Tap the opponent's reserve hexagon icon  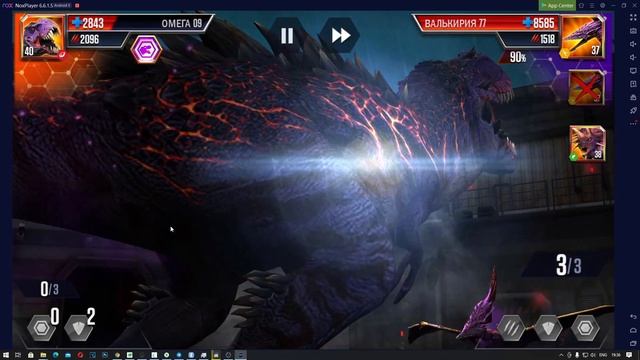tap(585, 328)
